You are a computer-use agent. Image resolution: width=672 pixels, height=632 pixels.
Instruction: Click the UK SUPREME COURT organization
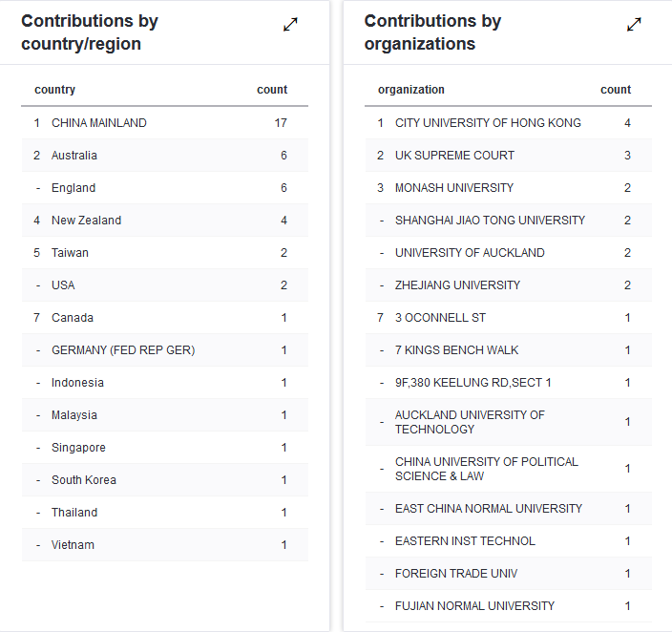coord(454,156)
